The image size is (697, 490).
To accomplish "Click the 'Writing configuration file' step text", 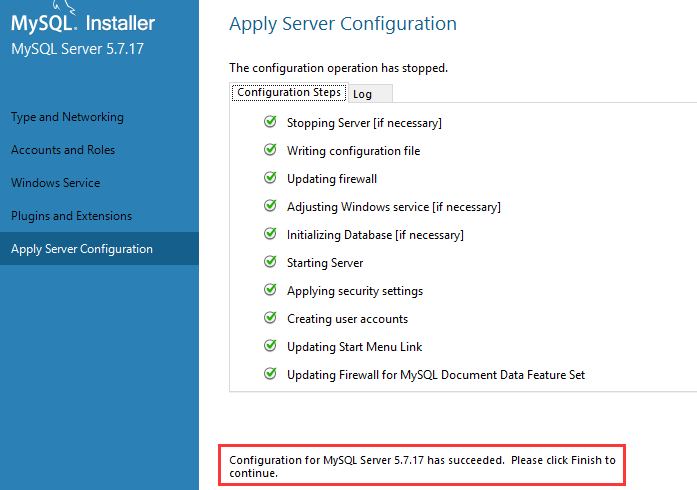I will pos(353,151).
